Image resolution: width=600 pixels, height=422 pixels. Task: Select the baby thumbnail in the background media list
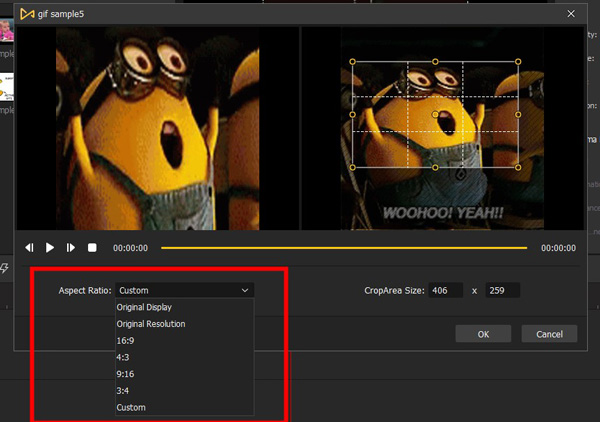7,30
